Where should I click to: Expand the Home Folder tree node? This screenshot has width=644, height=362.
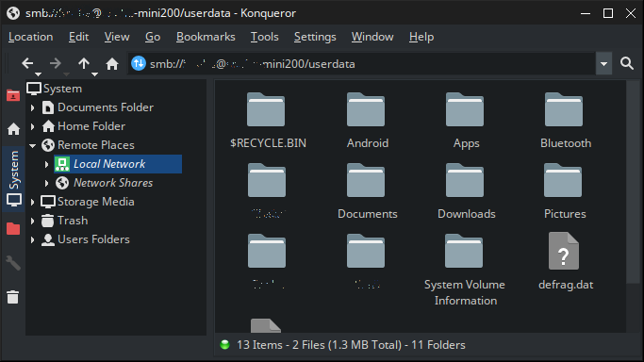(x=32, y=126)
